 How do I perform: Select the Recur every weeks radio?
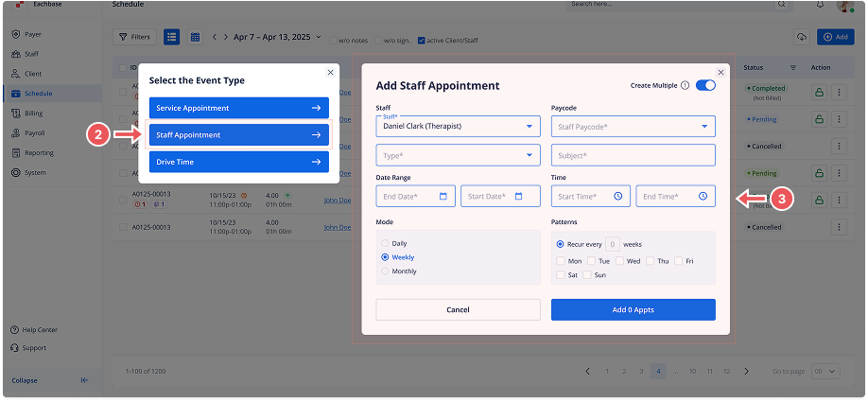click(560, 244)
